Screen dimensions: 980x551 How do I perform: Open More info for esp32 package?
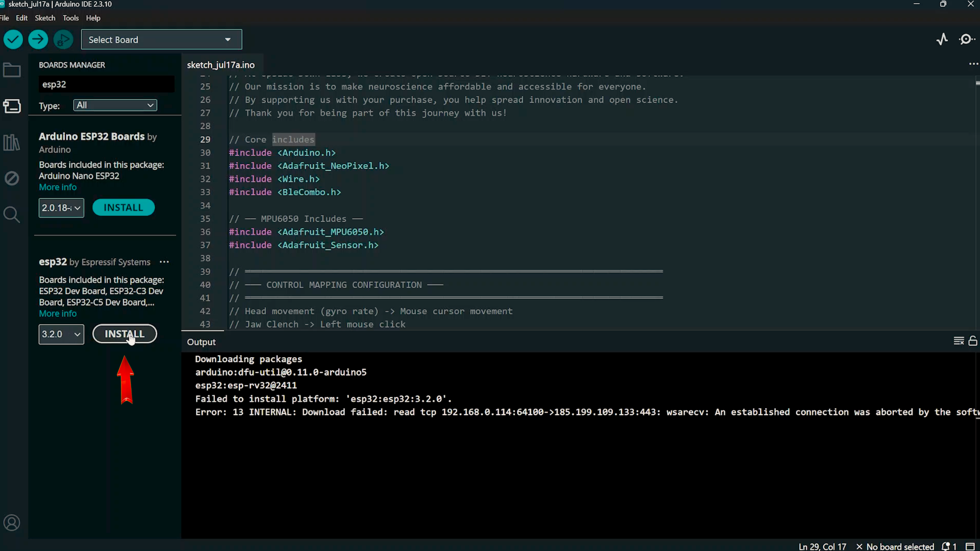pyautogui.click(x=58, y=313)
